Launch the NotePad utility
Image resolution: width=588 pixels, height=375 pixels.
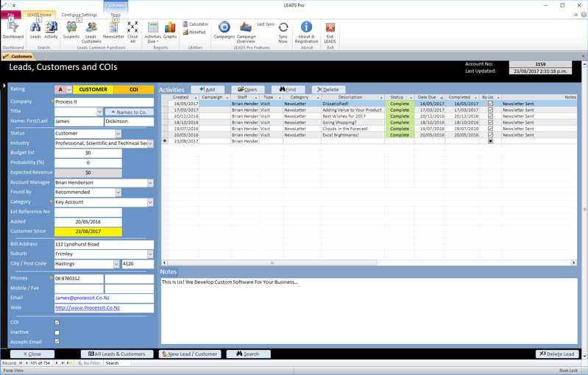point(194,32)
